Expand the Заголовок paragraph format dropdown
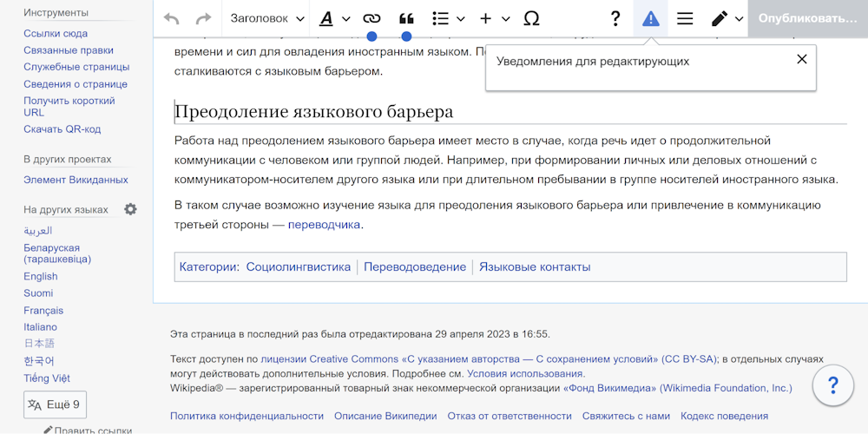Viewport: 868px width, 434px height. point(267,18)
